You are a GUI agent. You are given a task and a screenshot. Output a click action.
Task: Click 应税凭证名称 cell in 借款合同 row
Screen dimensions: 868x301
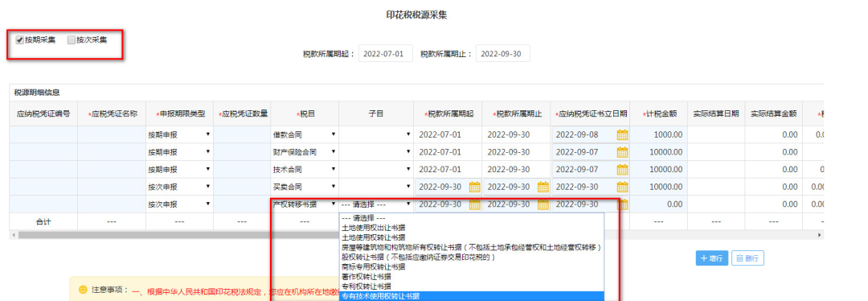click(x=112, y=134)
